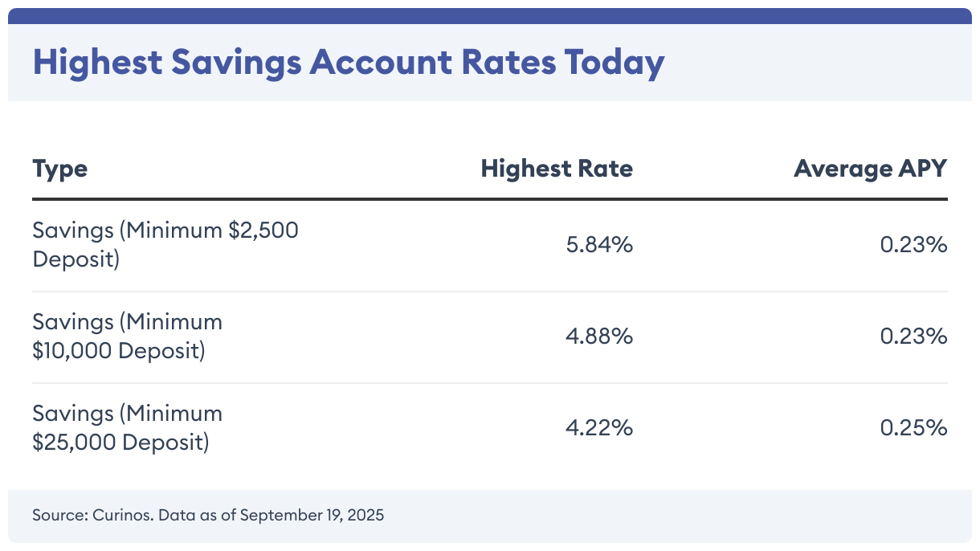Image resolution: width=980 pixels, height=551 pixels.
Task: Click the Highest Savings Account Rates Today title
Action: pos(348,63)
